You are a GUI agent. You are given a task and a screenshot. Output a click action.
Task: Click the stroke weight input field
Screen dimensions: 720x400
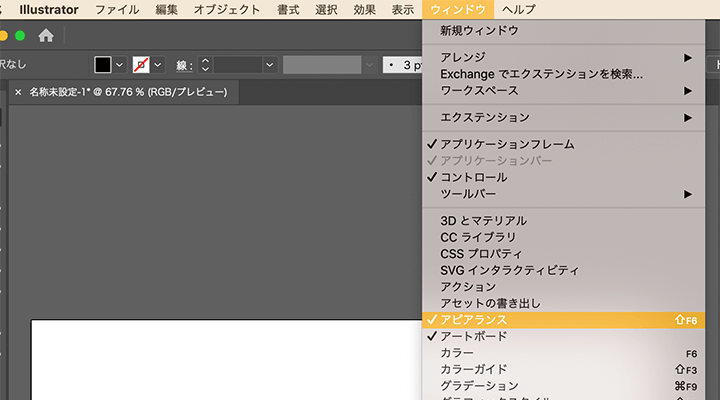point(238,65)
